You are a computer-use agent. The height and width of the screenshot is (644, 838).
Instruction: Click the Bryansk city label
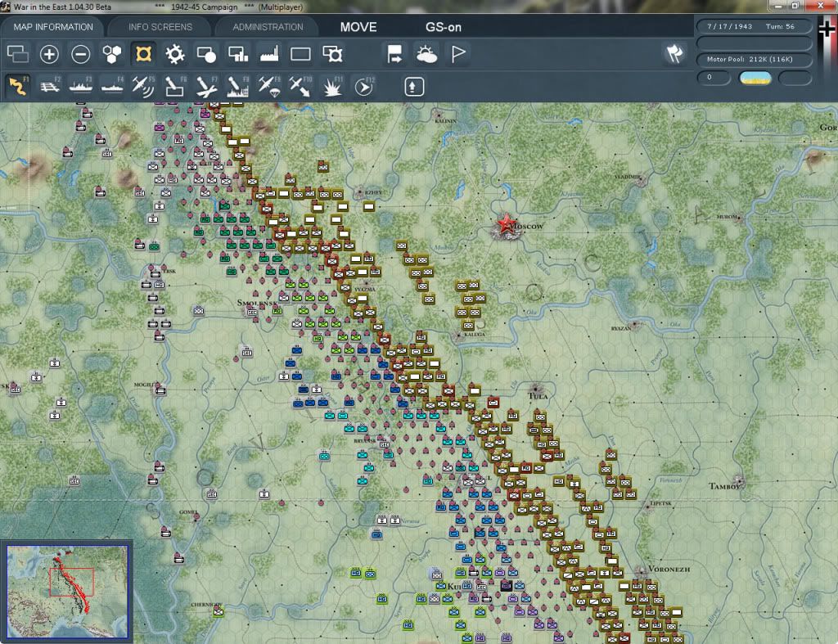(365, 441)
